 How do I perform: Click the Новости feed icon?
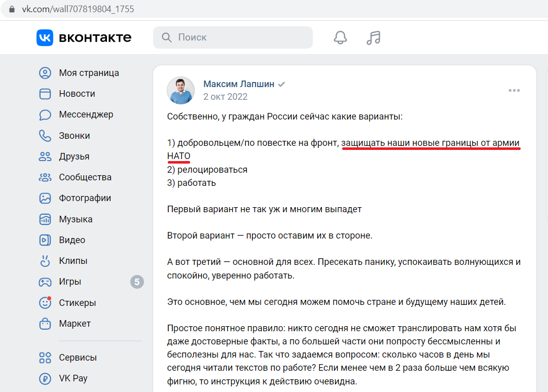(x=45, y=94)
